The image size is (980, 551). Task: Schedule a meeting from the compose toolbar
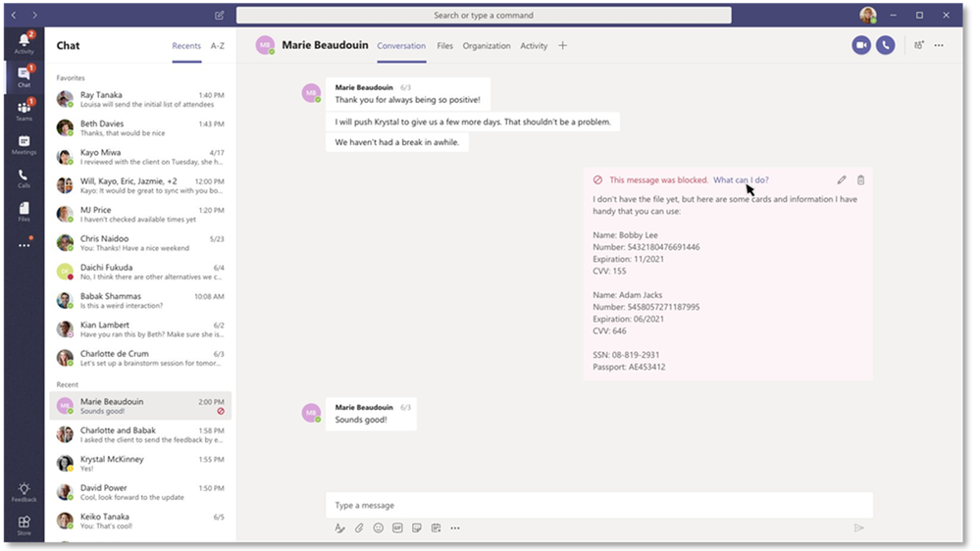[437, 527]
